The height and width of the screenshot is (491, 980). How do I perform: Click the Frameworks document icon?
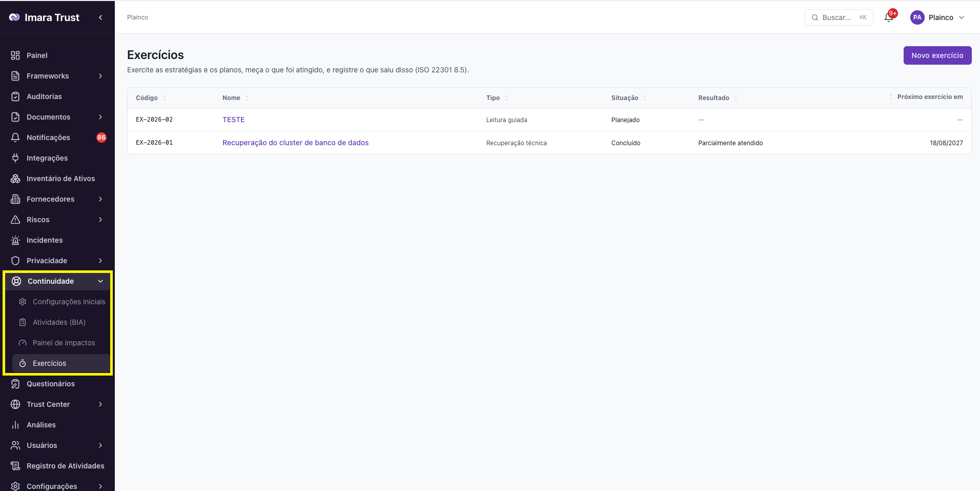15,76
